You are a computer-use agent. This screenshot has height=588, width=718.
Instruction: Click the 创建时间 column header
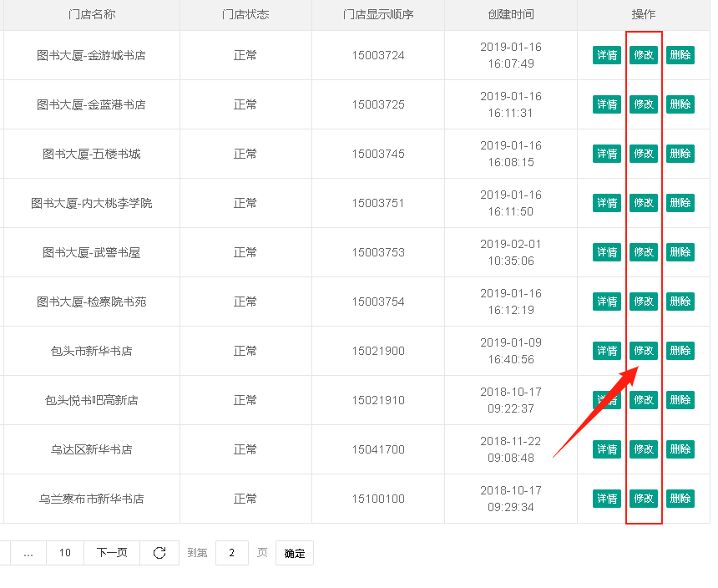(511, 15)
